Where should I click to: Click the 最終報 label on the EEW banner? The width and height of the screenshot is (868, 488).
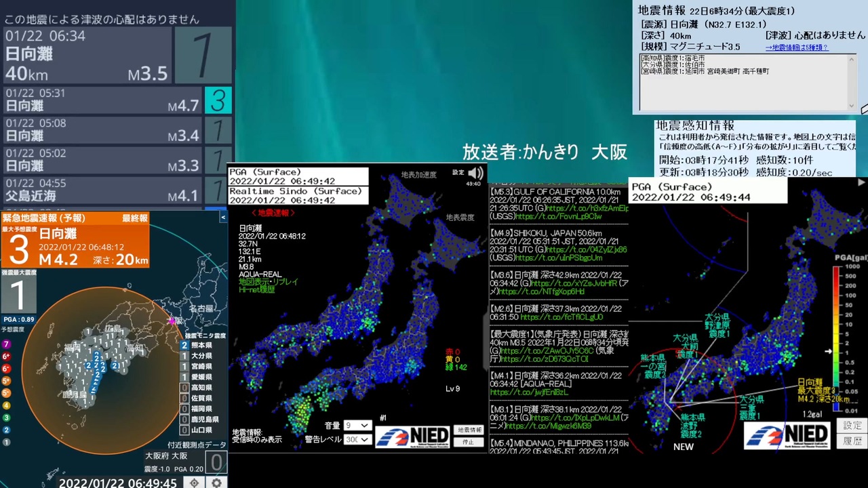[134, 218]
